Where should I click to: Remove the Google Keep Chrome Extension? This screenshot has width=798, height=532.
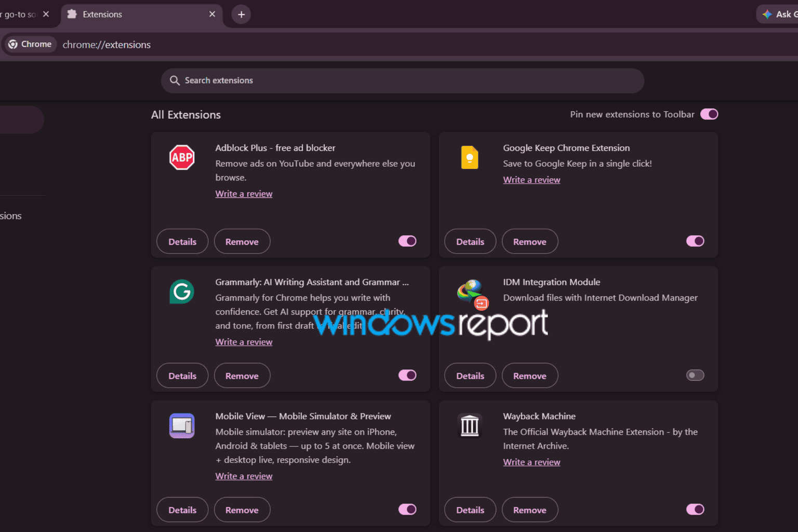pyautogui.click(x=530, y=242)
